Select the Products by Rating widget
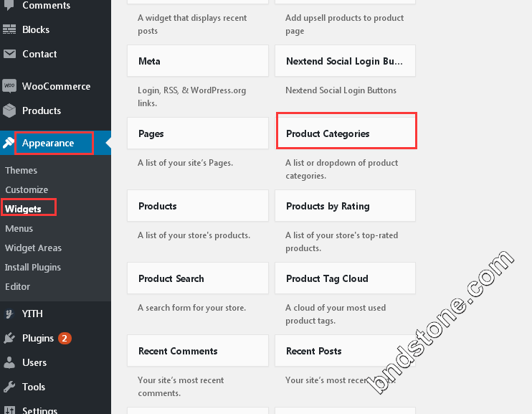532x414 pixels. 345,206
